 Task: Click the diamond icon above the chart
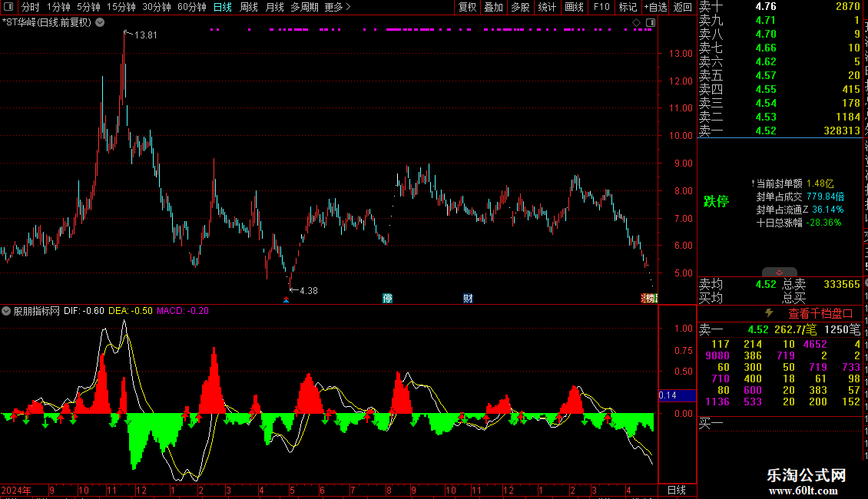click(x=637, y=23)
